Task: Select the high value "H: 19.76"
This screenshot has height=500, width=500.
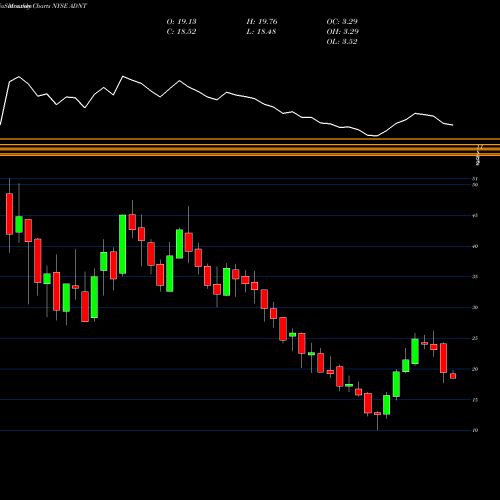Action: pos(262,21)
